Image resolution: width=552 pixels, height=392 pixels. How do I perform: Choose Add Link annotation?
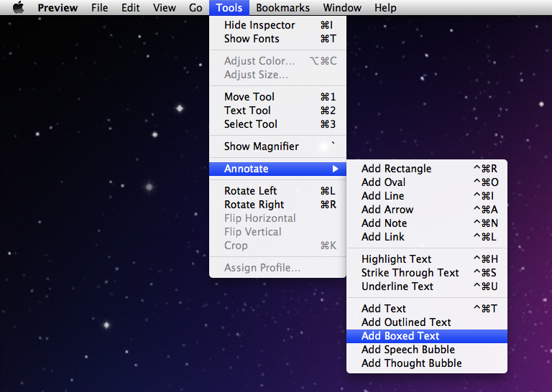tap(427, 238)
